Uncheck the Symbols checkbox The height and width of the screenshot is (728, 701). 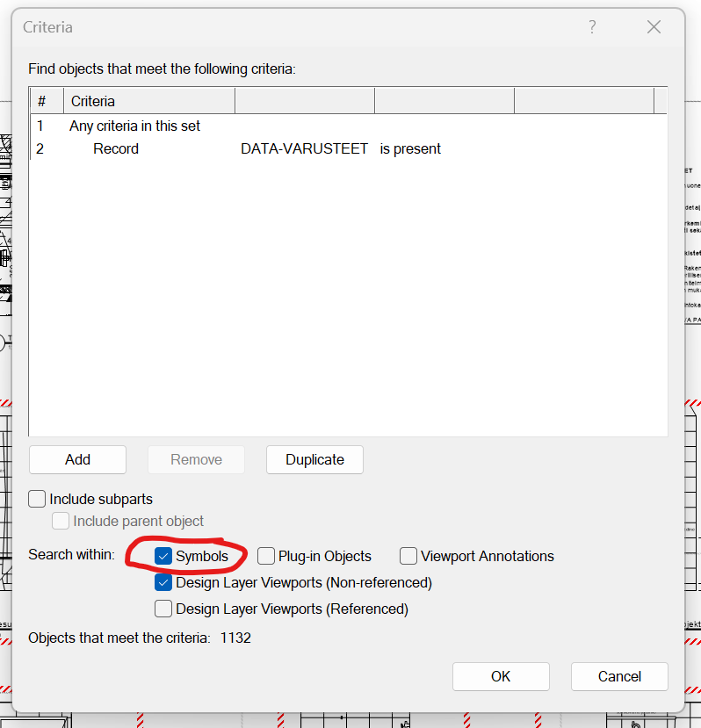pos(163,556)
